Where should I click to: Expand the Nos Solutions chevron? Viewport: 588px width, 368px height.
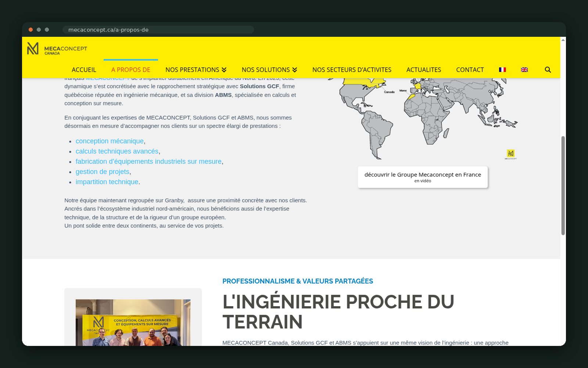[294, 70]
